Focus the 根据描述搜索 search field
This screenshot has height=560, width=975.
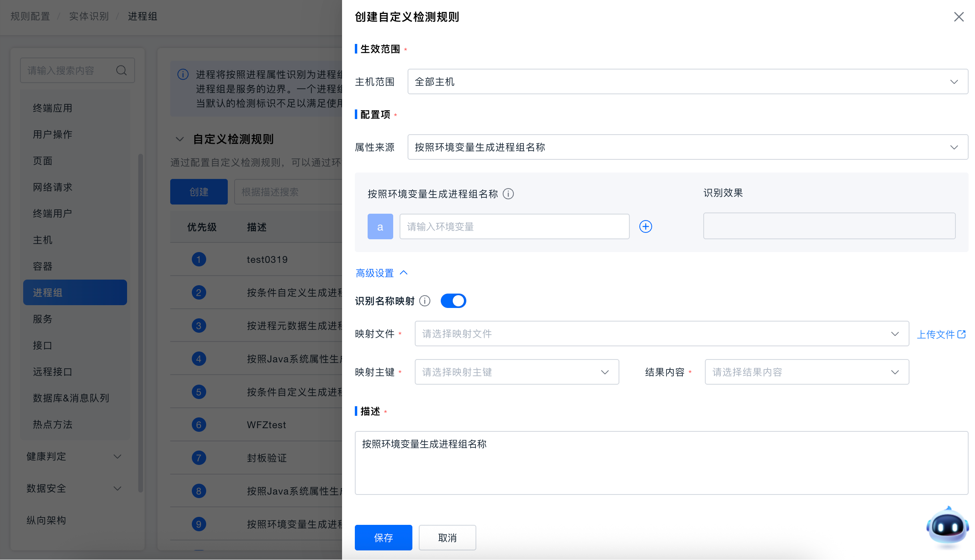[288, 192]
